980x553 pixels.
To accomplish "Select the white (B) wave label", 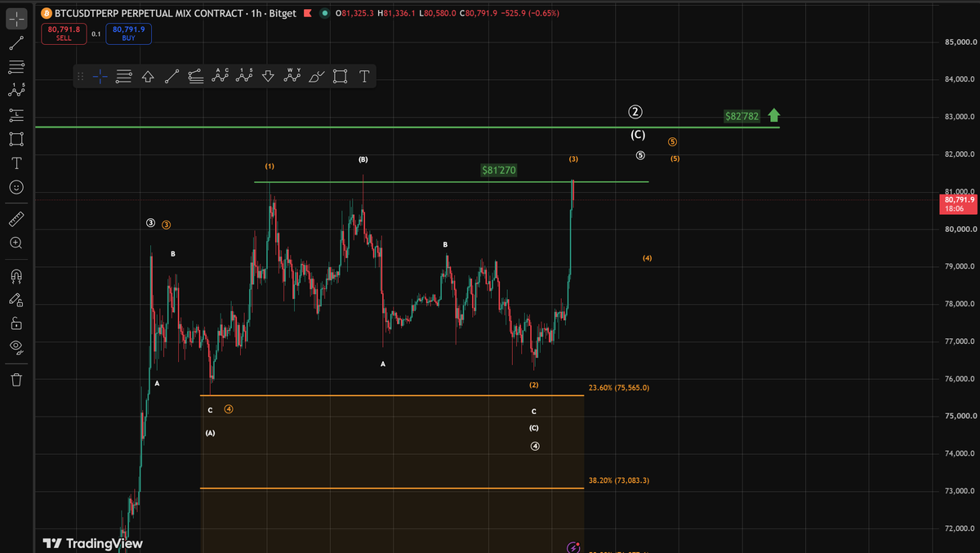I will (x=363, y=160).
